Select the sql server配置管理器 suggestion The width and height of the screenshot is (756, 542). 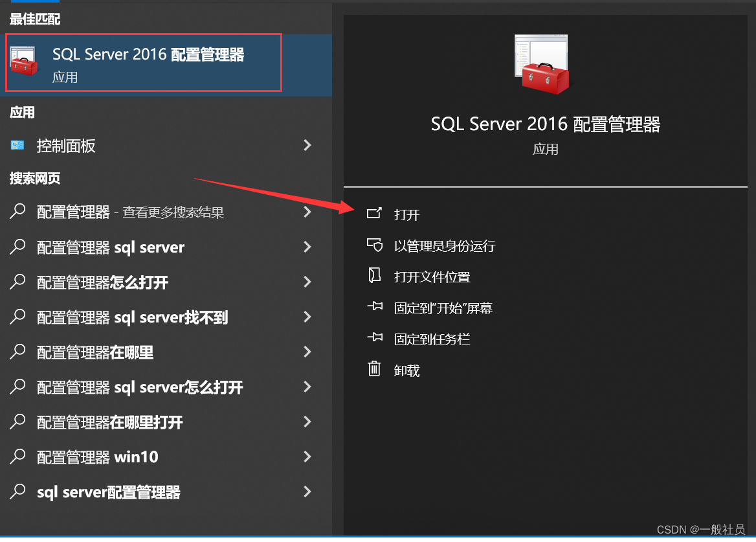tap(166, 492)
